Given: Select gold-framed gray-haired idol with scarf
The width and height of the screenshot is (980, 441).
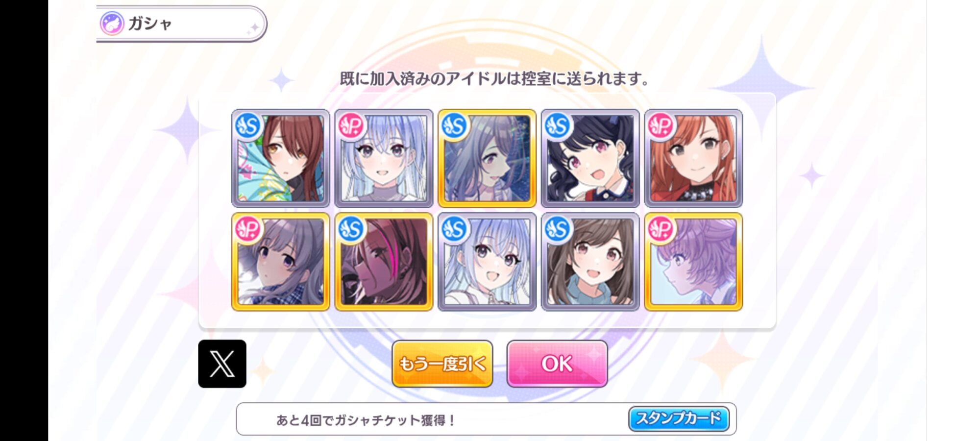Looking at the screenshot, I should (x=281, y=262).
